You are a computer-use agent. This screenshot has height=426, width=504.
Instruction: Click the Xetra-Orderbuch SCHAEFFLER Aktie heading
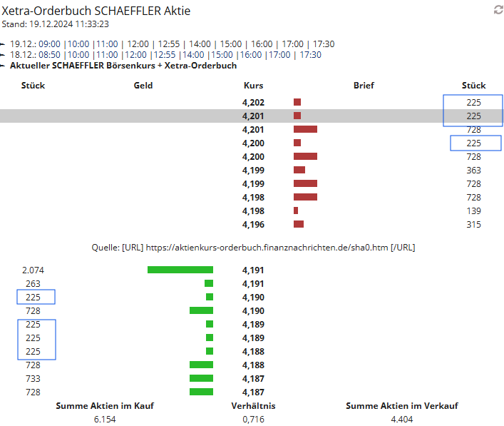click(96, 11)
